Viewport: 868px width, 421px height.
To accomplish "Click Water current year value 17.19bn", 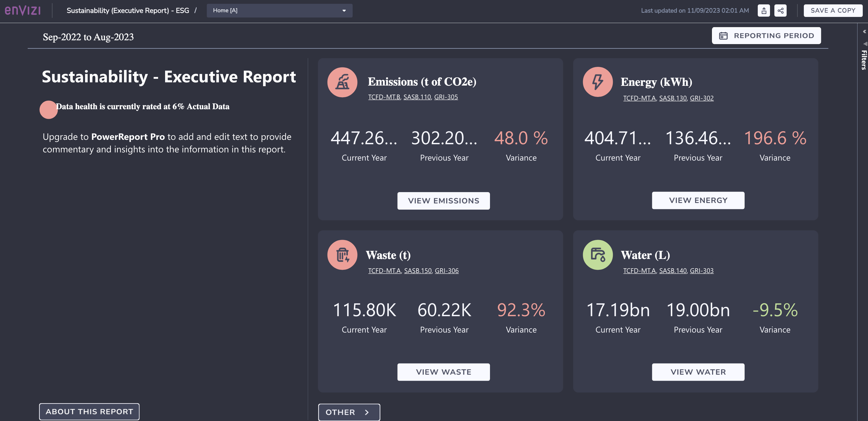I will click(618, 310).
